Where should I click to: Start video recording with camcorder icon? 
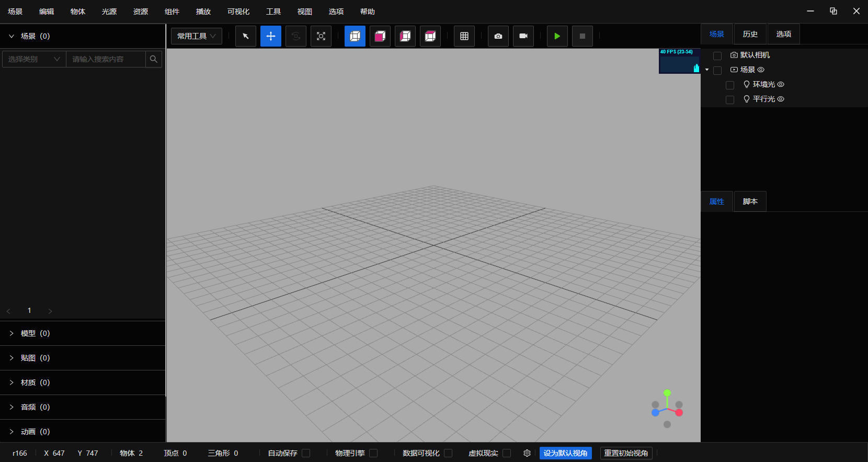click(x=523, y=36)
